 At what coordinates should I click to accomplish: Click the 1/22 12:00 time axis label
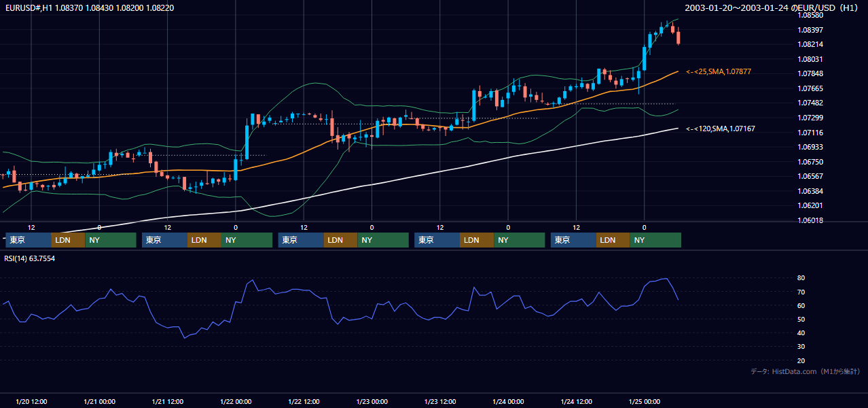(x=304, y=401)
